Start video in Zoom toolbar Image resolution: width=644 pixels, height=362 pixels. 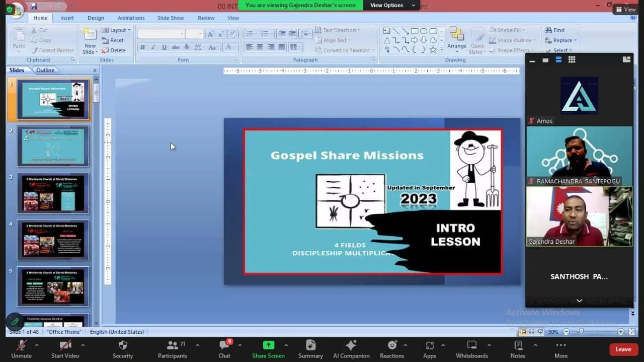point(65,349)
